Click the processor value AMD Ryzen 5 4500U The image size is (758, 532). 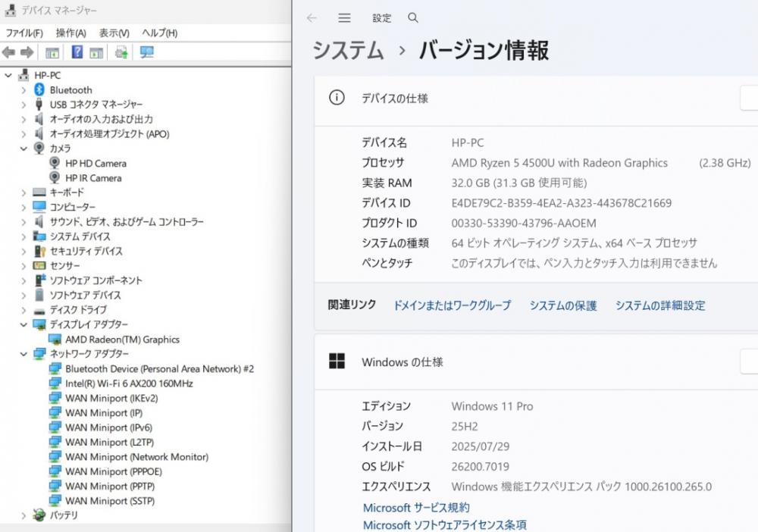point(559,164)
